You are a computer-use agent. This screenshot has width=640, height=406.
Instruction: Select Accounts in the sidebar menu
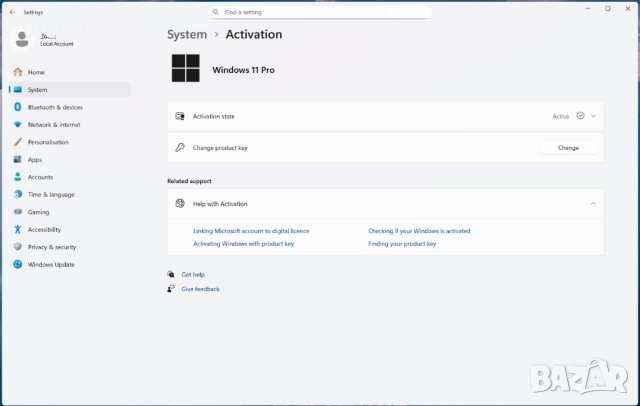click(x=40, y=177)
